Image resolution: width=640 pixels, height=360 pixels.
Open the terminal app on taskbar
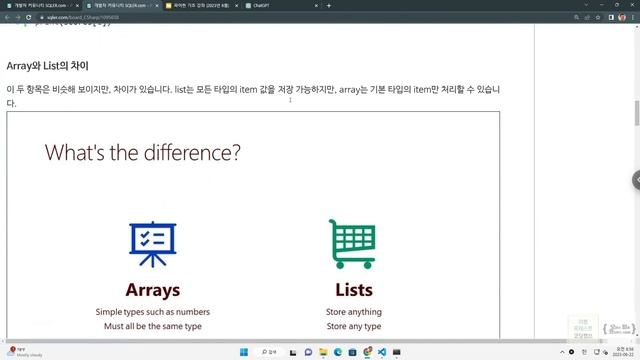point(397,352)
